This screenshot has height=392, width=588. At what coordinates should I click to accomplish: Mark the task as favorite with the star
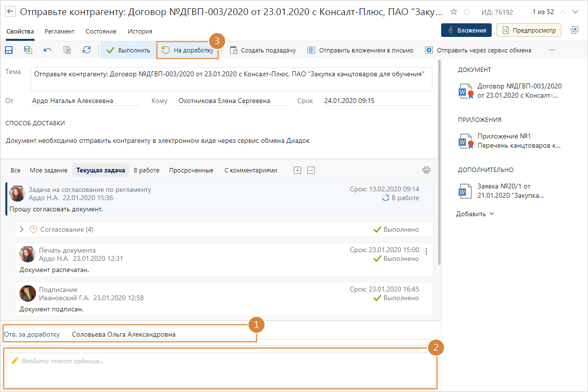[x=453, y=12]
